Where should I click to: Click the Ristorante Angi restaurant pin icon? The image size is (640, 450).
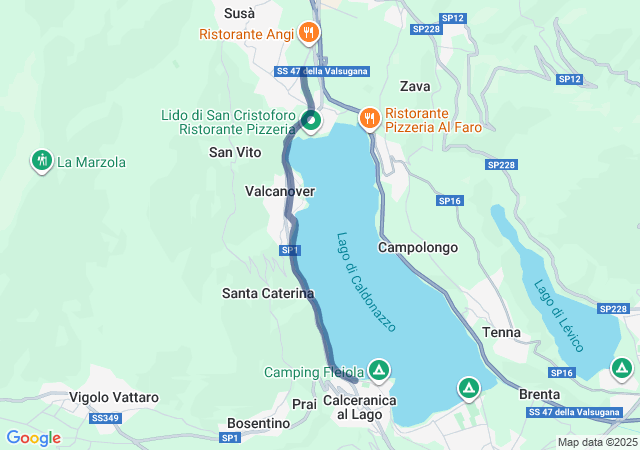309,33
